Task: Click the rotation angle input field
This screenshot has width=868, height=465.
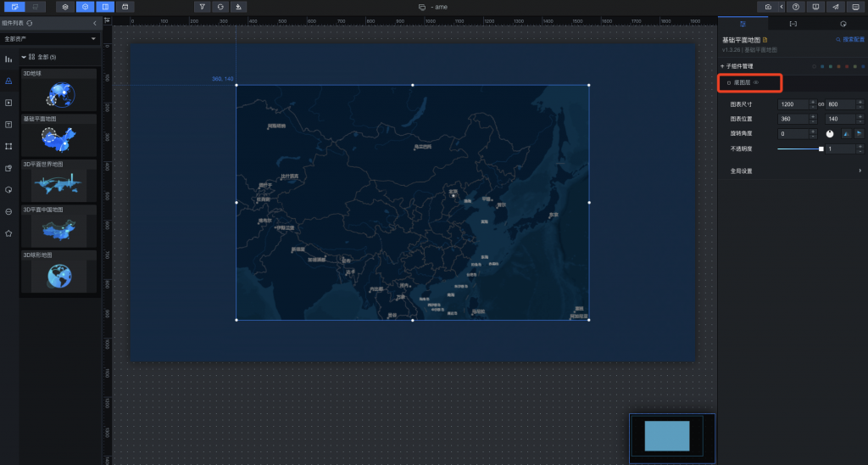Action: pos(793,133)
